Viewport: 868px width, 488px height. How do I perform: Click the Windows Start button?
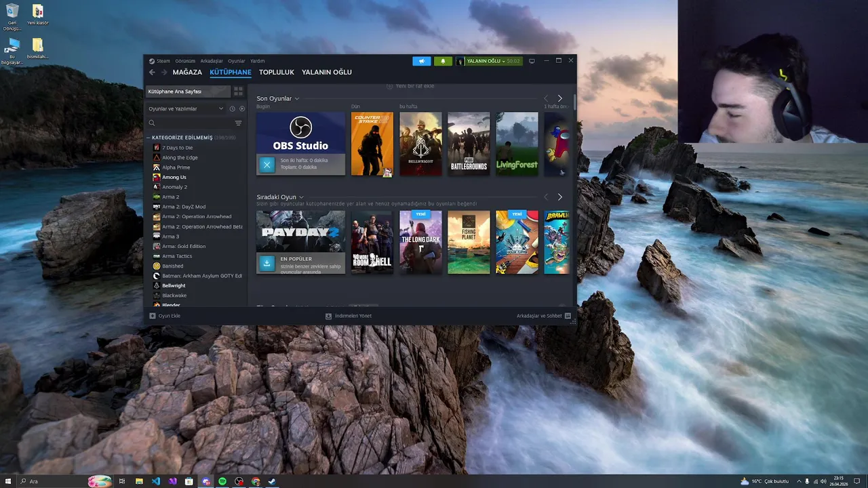point(8,481)
